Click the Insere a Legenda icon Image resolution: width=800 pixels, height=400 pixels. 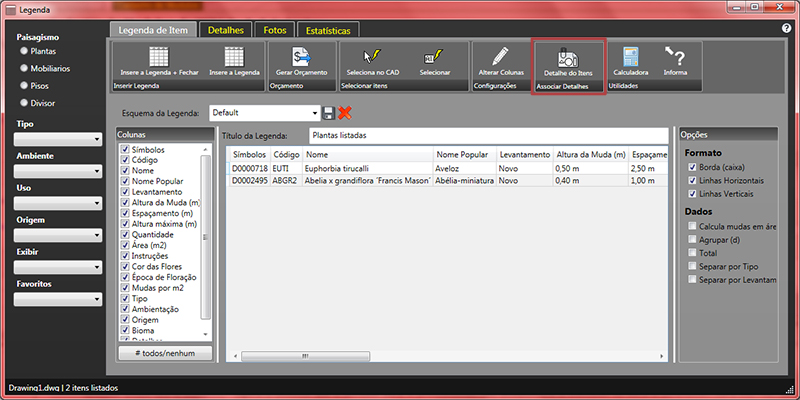[x=234, y=57]
